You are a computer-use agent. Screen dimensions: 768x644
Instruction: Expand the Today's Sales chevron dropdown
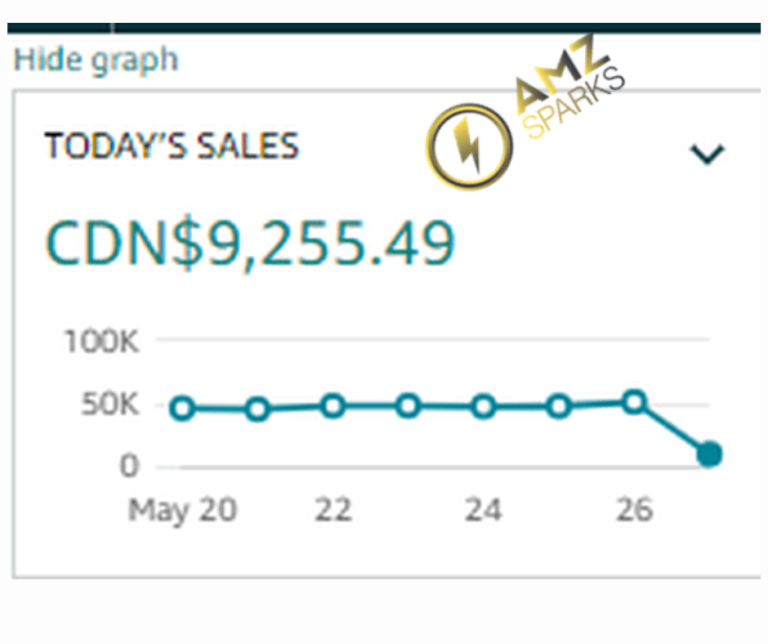707,154
